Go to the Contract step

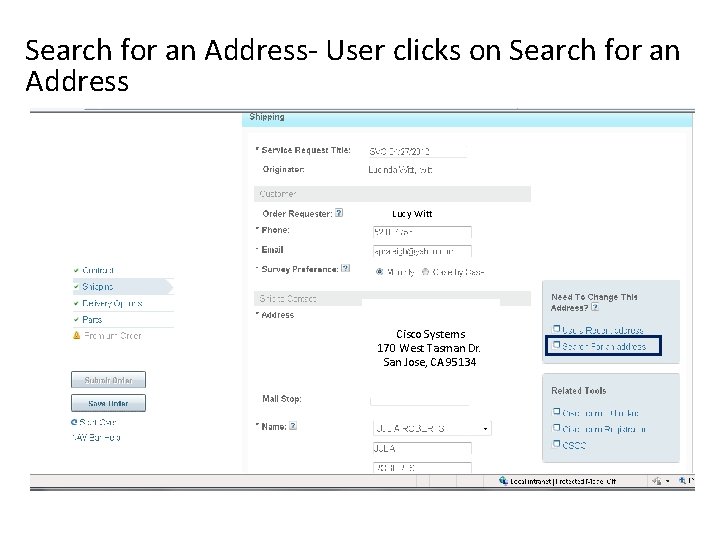[98, 270]
